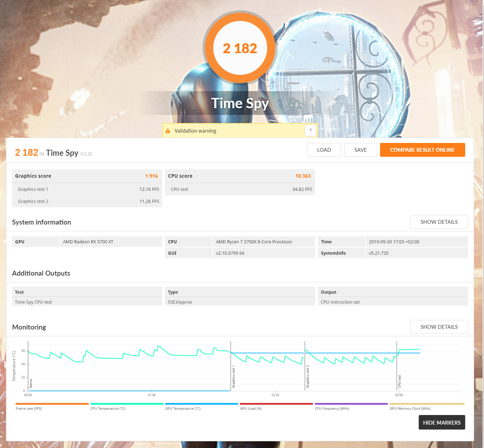Click the Validation warning text label
This screenshot has height=448, width=484.
click(196, 131)
